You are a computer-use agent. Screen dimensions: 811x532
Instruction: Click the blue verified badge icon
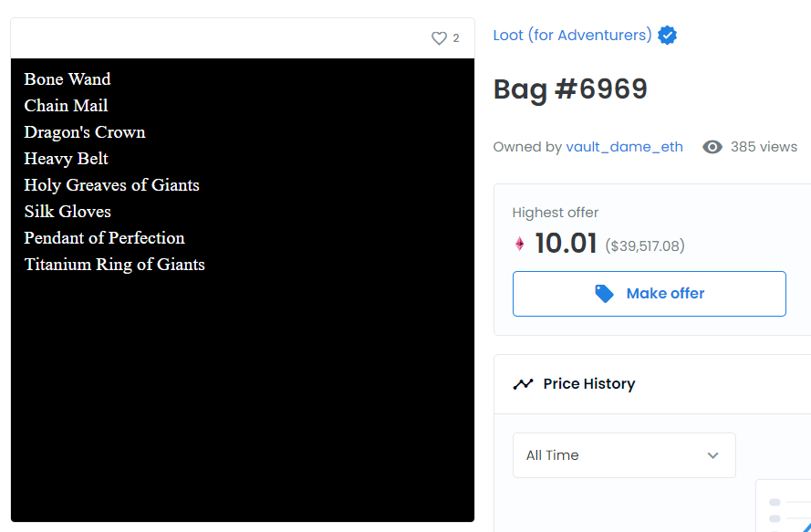(668, 36)
